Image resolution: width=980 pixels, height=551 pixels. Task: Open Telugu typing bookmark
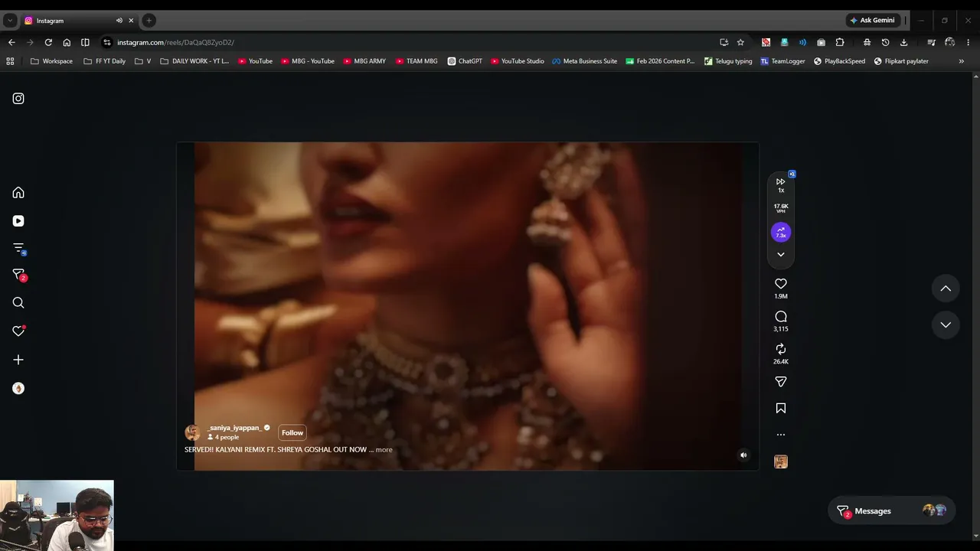(728, 61)
